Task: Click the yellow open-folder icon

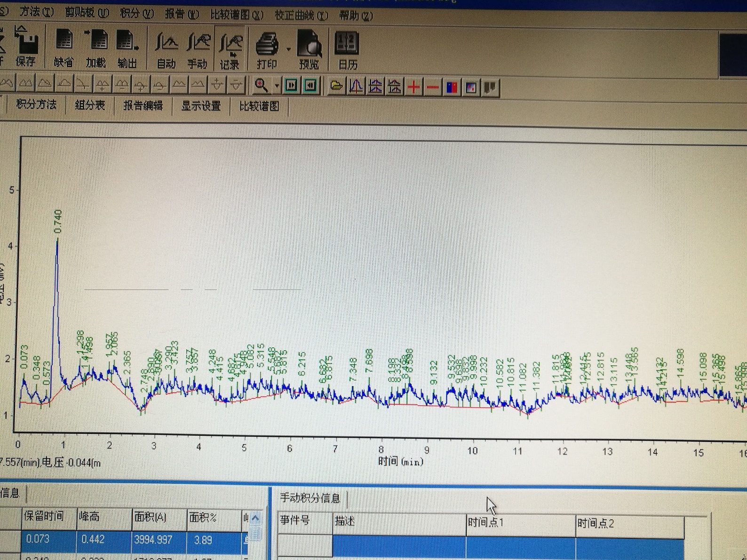Action: (x=336, y=86)
